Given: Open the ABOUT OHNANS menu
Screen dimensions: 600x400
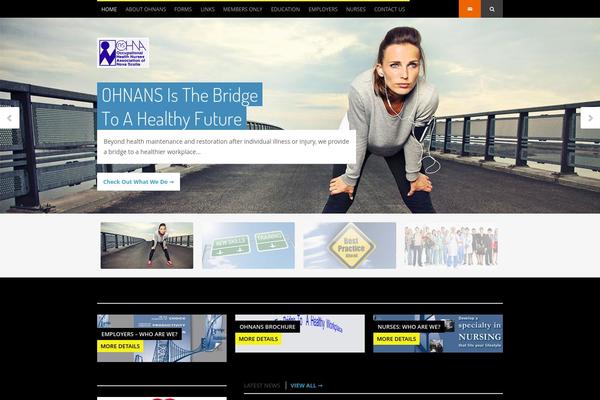Looking at the screenshot, I should tap(146, 9).
